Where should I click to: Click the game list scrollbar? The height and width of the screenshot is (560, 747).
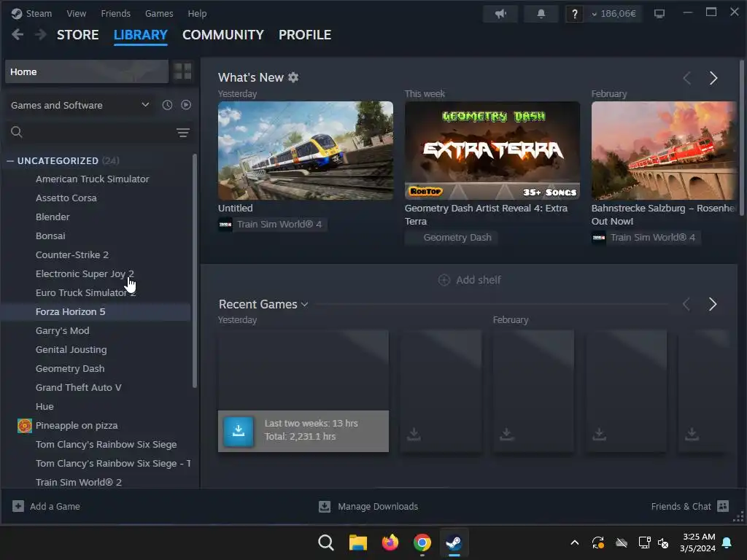[194, 271]
